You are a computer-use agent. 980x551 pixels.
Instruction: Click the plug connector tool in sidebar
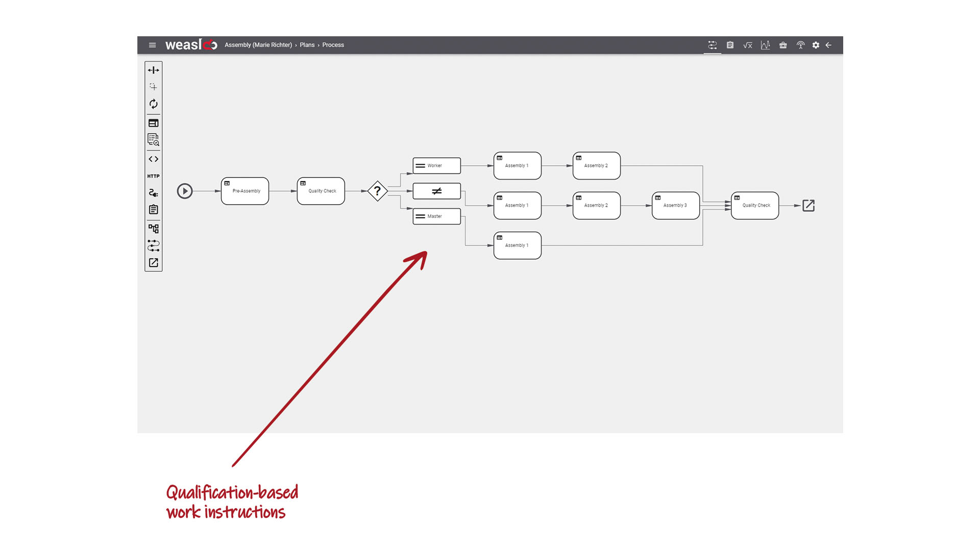pyautogui.click(x=153, y=193)
